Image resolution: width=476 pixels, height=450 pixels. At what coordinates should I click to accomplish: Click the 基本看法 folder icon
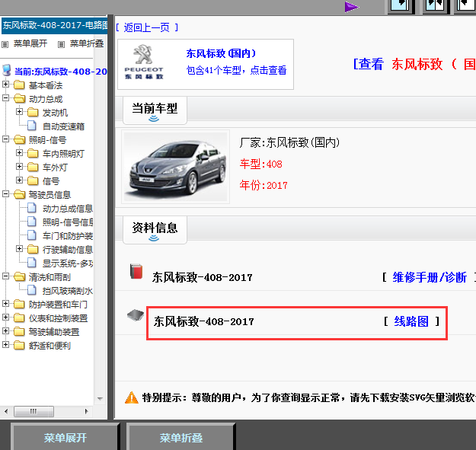coord(19,85)
